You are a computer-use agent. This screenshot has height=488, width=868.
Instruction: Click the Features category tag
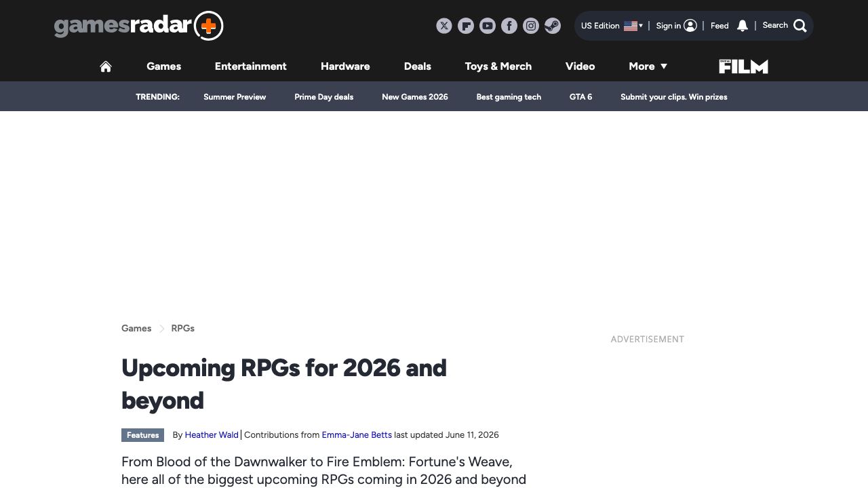pos(142,435)
